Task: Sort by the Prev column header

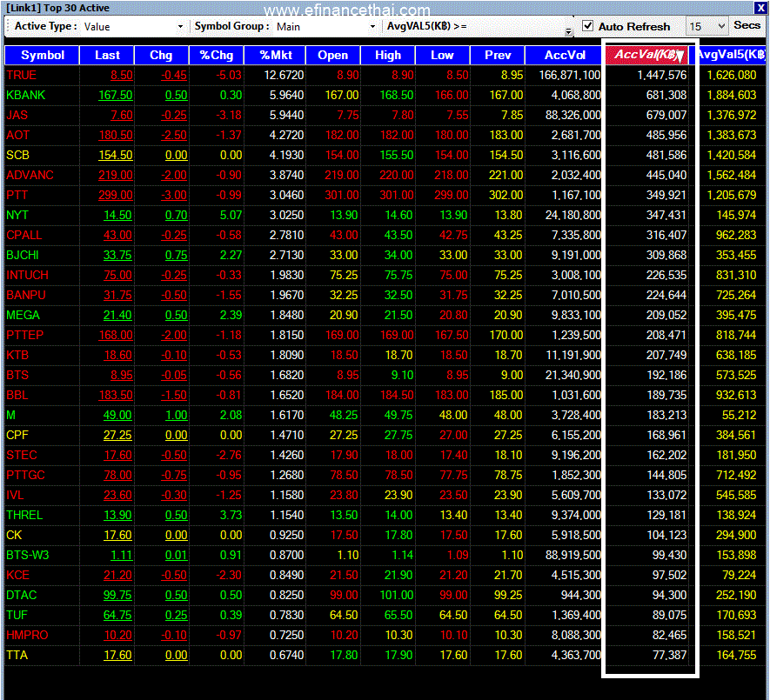Action: pyautogui.click(x=498, y=55)
